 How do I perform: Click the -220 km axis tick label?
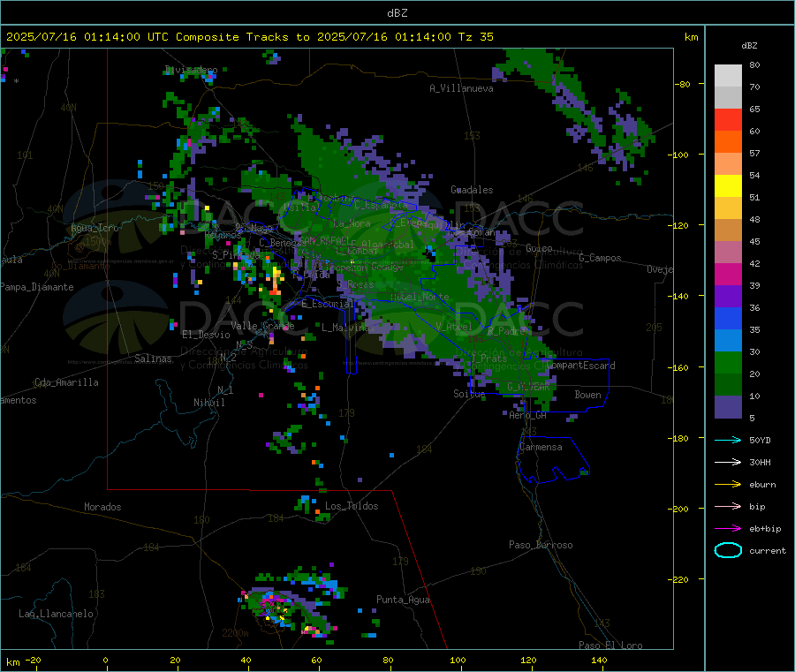pyautogui.click(x=680, y=579)
